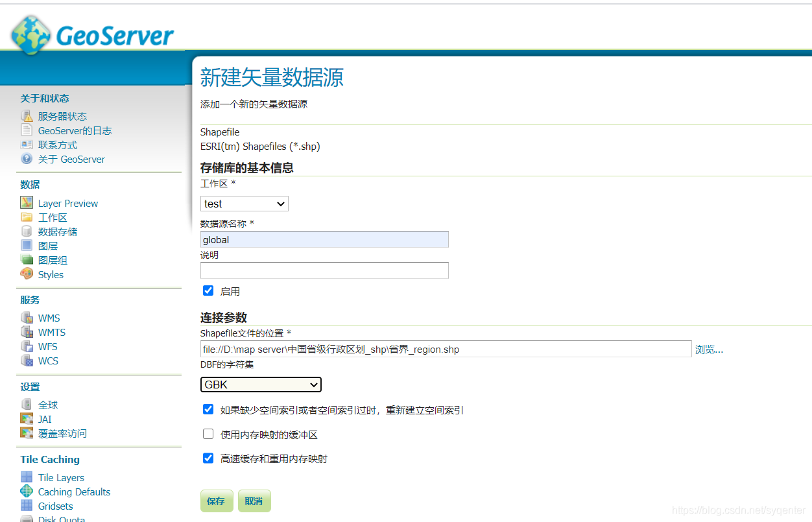Image resolution: width=812 pixels, height=522 pixels.
Task: Click the WMTS service icon
Action: click(x=27, y=332)
